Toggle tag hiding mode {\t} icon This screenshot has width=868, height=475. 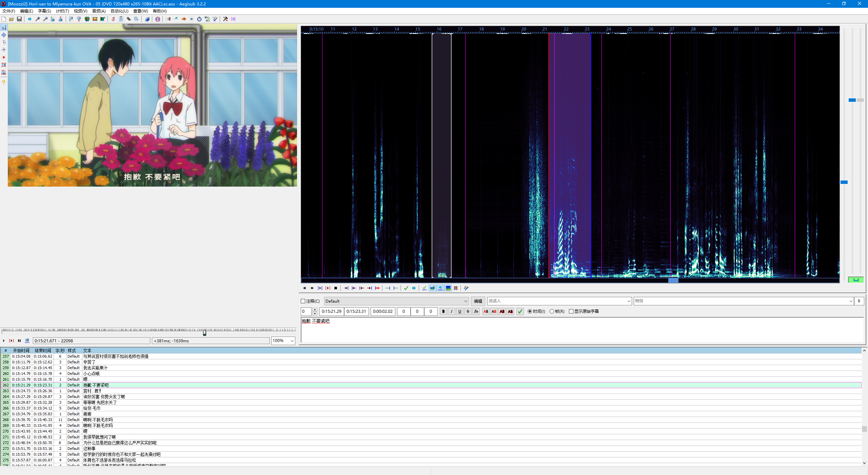click(x=233, y=19)
